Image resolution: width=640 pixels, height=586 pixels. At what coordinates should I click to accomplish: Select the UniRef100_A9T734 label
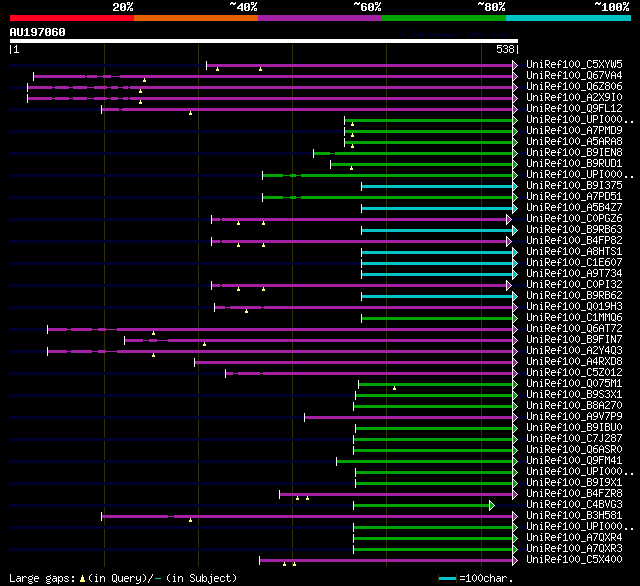(x=574, y=274)
